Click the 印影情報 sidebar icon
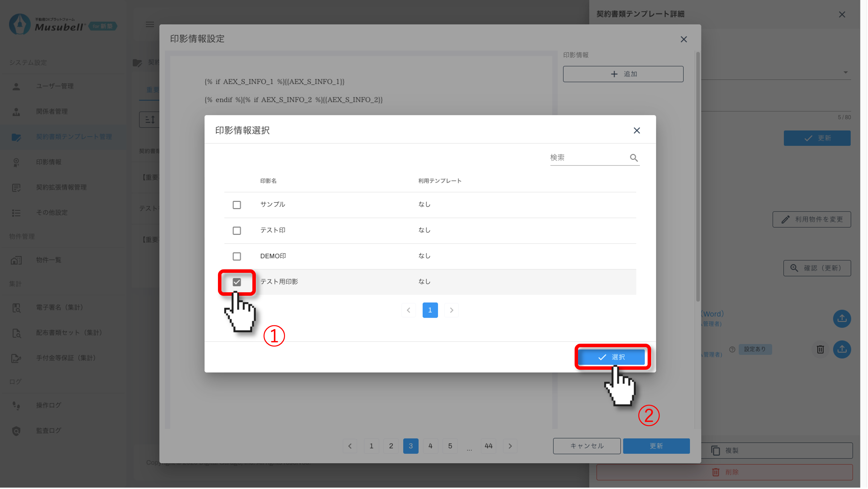 pyautogui.click(x=16, y=162)
